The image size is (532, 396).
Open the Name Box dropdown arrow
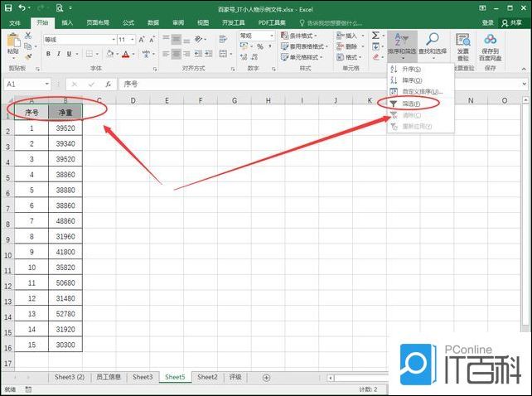click(47, 84)
